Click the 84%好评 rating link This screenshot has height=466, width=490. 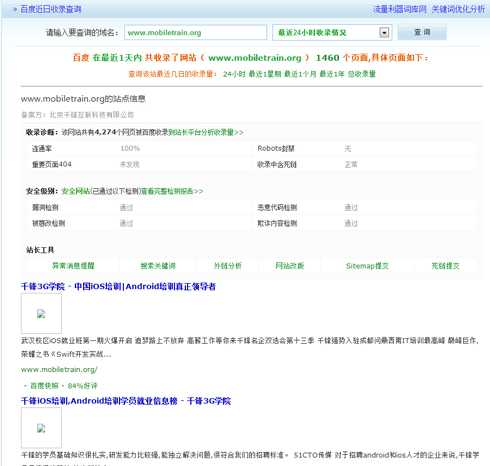tap(82, 386)
